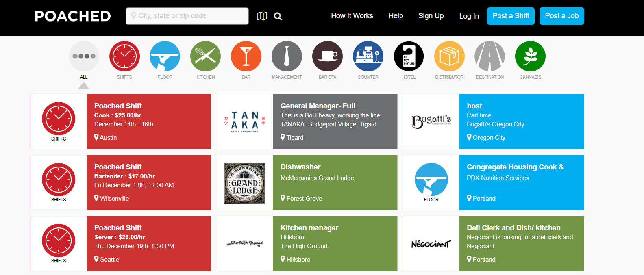
Task: Click the POACHED logo
Action: 73,16
